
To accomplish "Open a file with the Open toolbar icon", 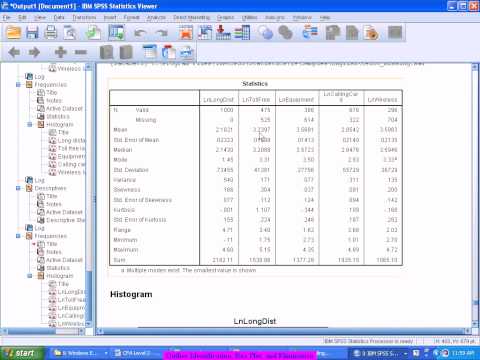I will (14, 33).
